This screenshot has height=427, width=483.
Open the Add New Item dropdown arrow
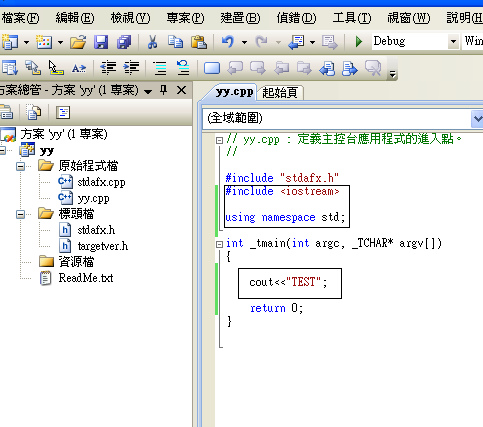click(60, 42)
